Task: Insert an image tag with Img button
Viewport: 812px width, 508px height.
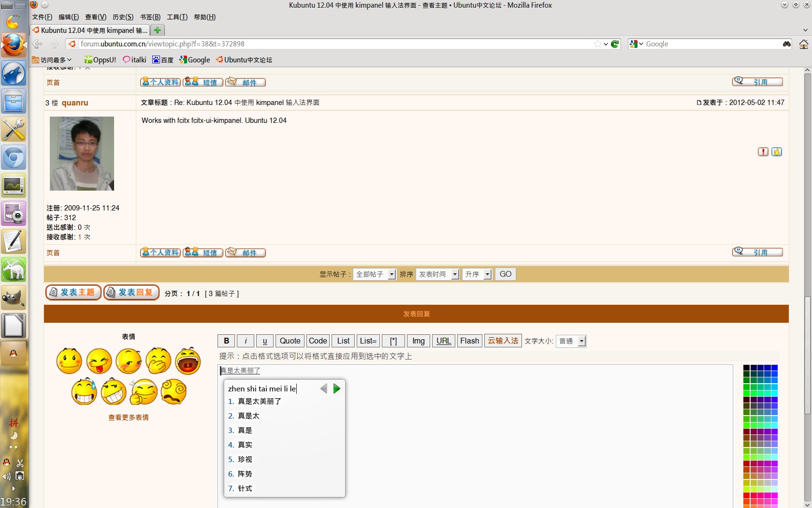Action: (419, 341)
